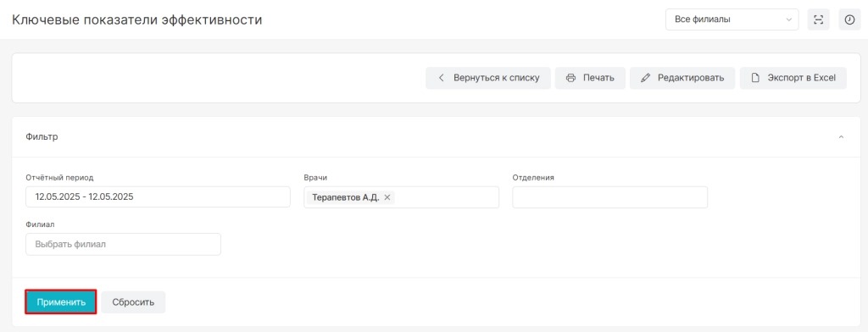Click the fullscreen frame icon in header
868x332 pixels.
click(x=819, y=19)
